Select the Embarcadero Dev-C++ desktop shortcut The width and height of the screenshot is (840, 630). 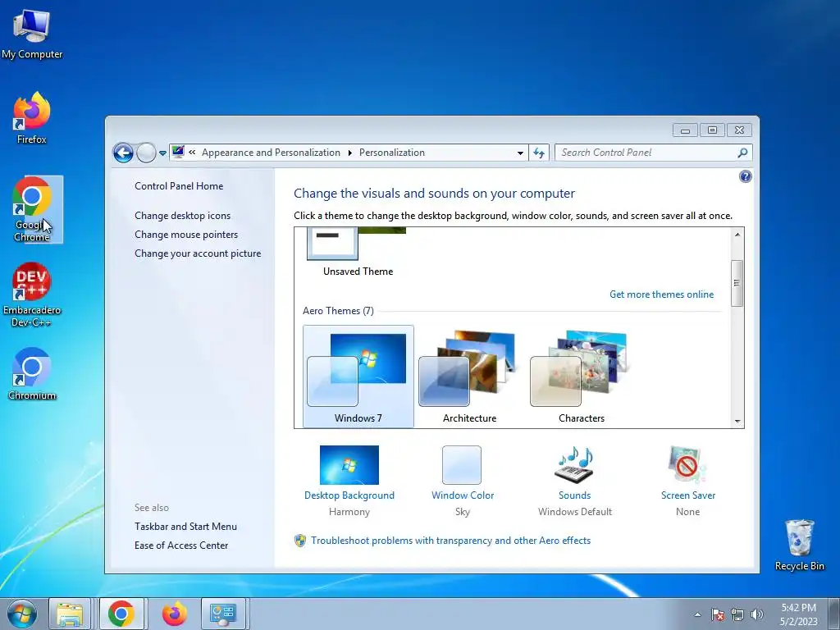[32, 294]
